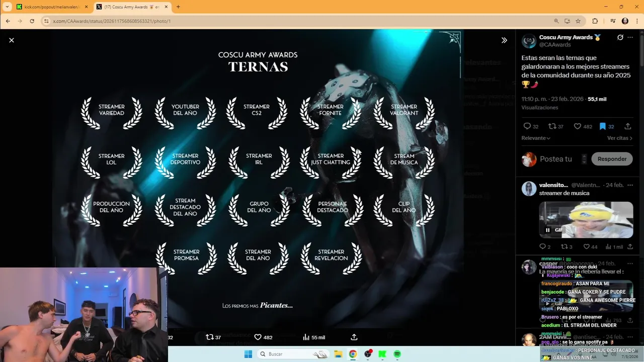Viewport: 644px width, 362px height.
Task: Click the browser forward arrow
Action: (20, 21)
